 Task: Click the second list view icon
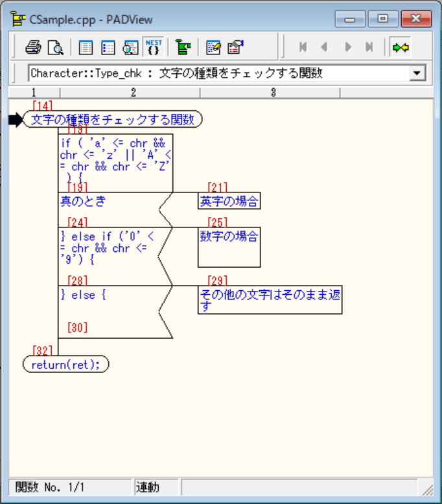[108, 47]
